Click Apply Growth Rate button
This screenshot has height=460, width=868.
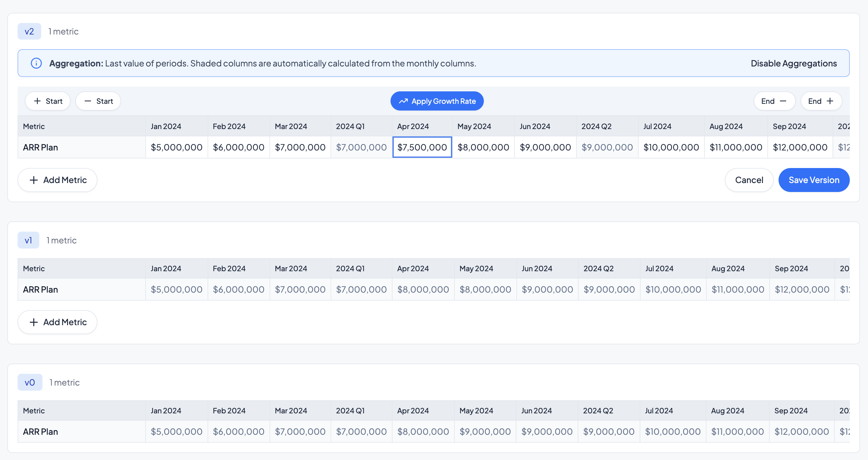[437, 101]
